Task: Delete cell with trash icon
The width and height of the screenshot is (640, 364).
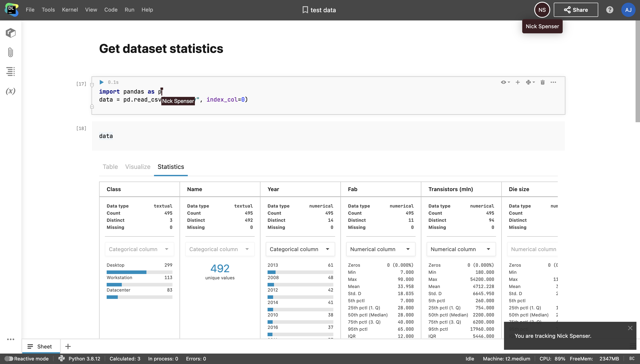Action: (542, 82)
